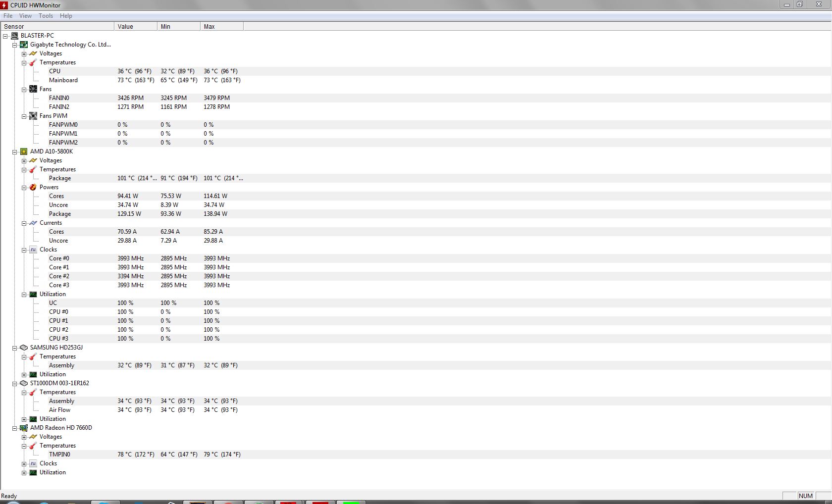The image size is (832, 504).
Task: Collapse the Fans PWM group
Action: tap(24, 116)
